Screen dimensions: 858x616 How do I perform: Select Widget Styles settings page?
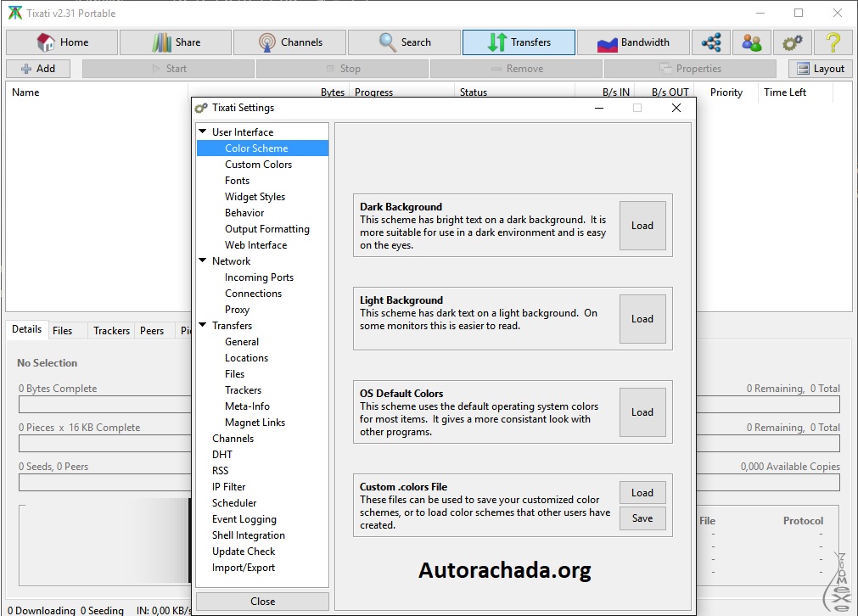tap(255, 196)
